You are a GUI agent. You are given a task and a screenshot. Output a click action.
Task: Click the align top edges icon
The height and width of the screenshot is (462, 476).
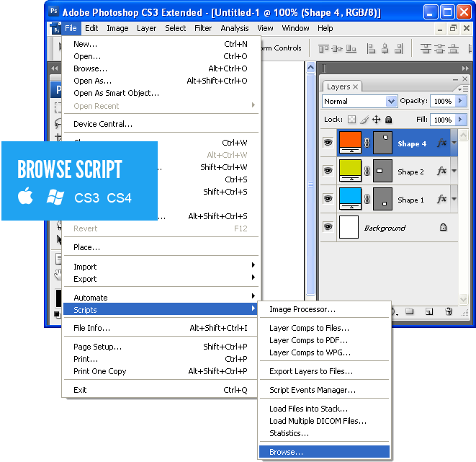(323, 48)
